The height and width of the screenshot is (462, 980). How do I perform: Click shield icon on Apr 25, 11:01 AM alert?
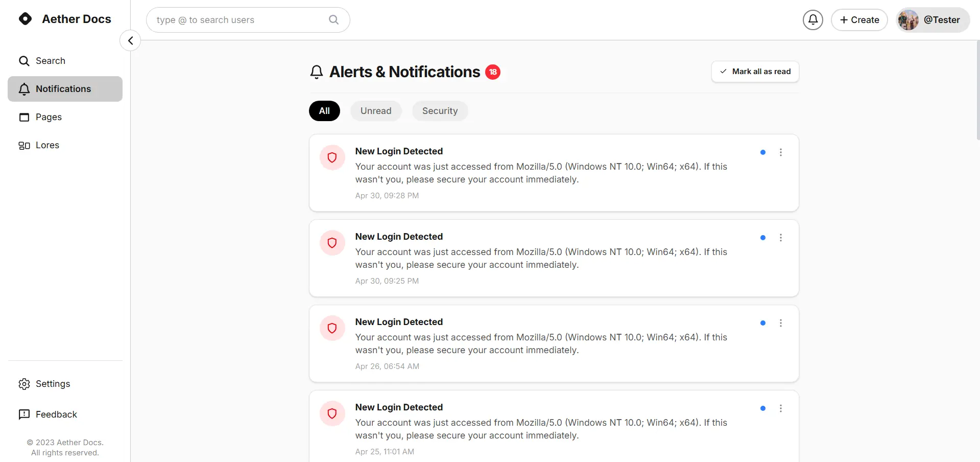pyautogui.click(x=332, y=413)
